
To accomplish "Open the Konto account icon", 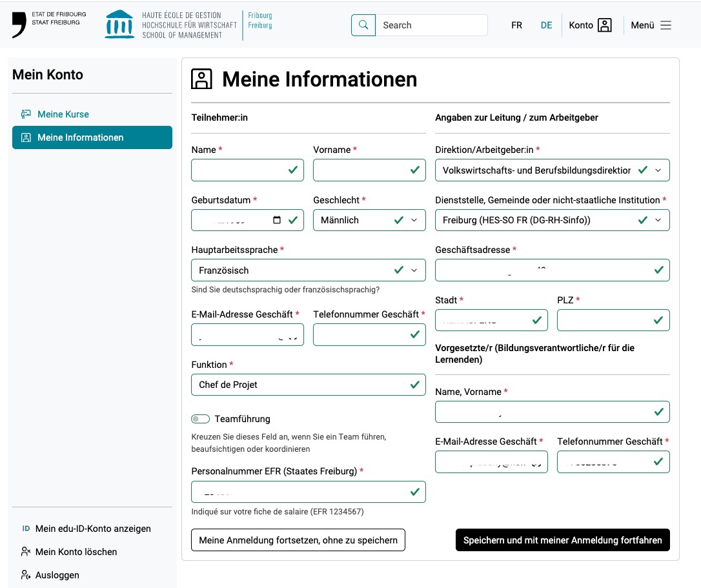I will (x=604, y=25).
